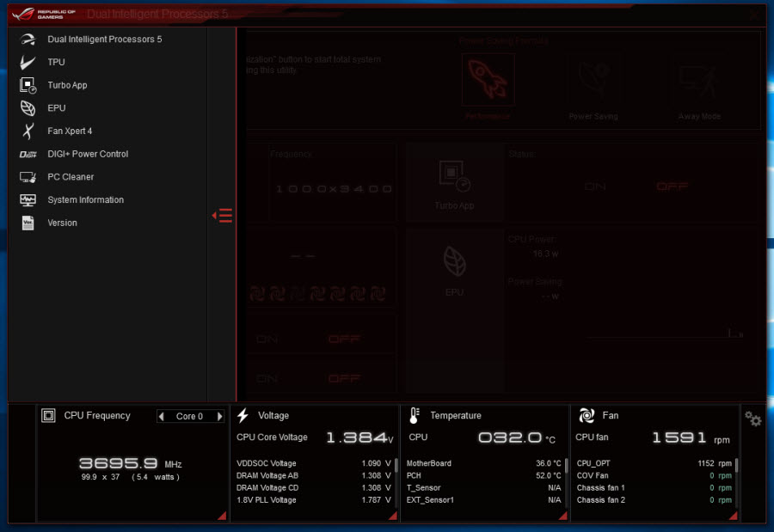Click OFF in the bottom lower-left toggle row

[344, 378]
